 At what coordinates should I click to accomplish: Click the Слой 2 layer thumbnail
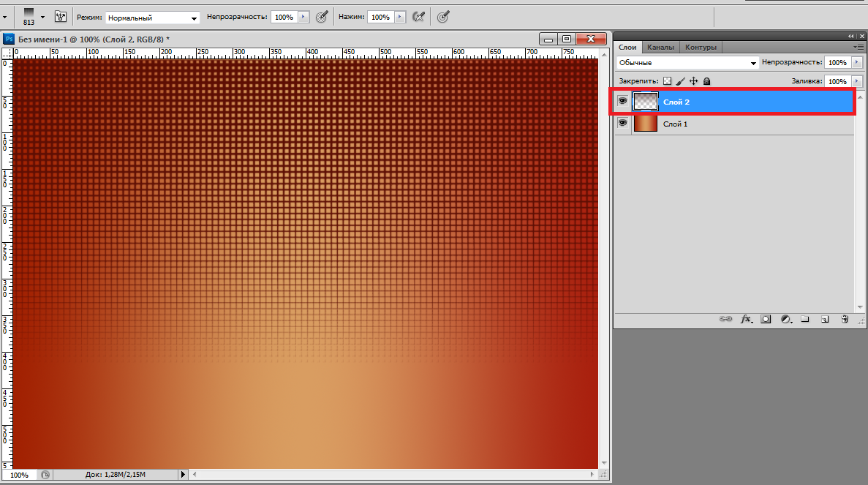coord(646,102)
